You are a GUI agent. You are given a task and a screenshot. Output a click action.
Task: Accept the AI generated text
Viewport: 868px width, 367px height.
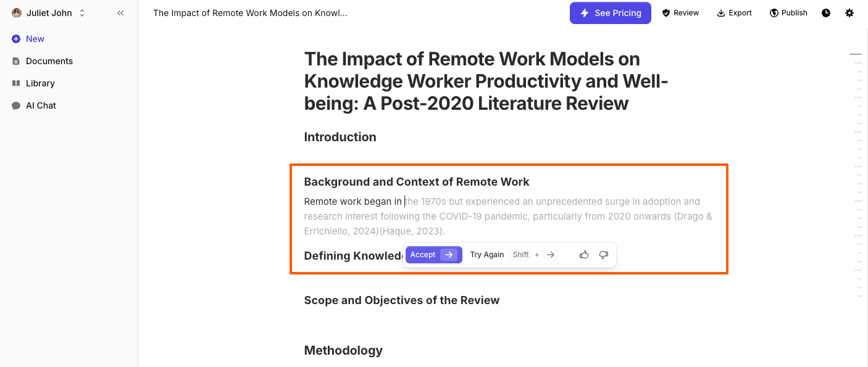[433, 254]
